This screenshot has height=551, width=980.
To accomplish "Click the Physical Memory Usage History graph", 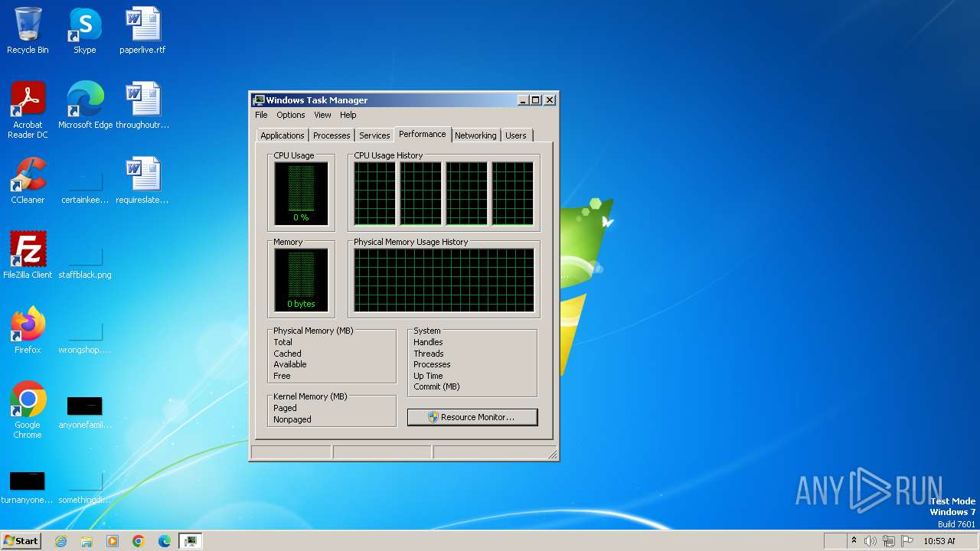I will pyautogui.click(x=444, y=280).
